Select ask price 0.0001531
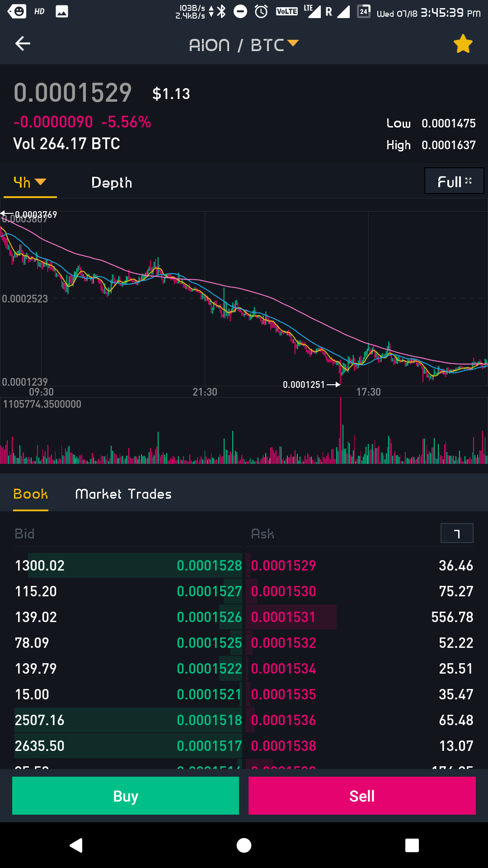Viewport: 488px width, 868px height. (x=283, y=617)
